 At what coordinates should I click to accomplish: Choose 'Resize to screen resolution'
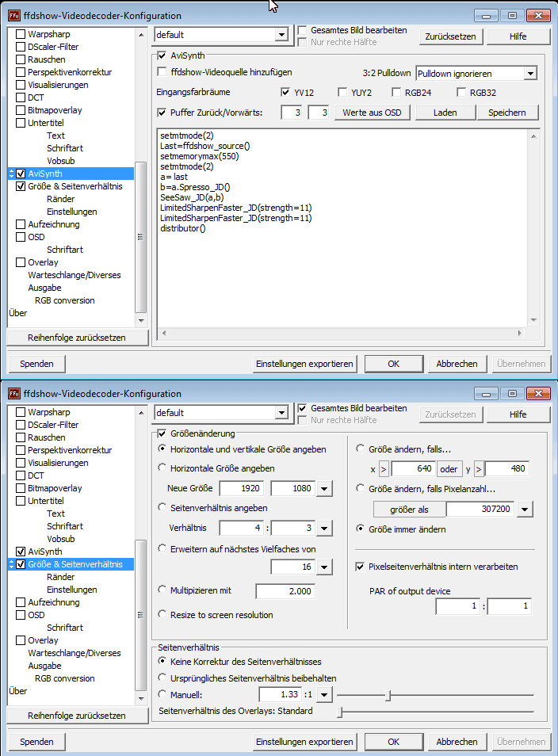click(162, 614)
